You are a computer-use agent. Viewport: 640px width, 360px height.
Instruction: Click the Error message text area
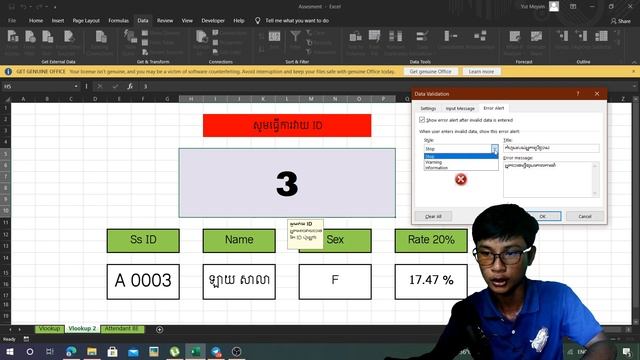551,180
